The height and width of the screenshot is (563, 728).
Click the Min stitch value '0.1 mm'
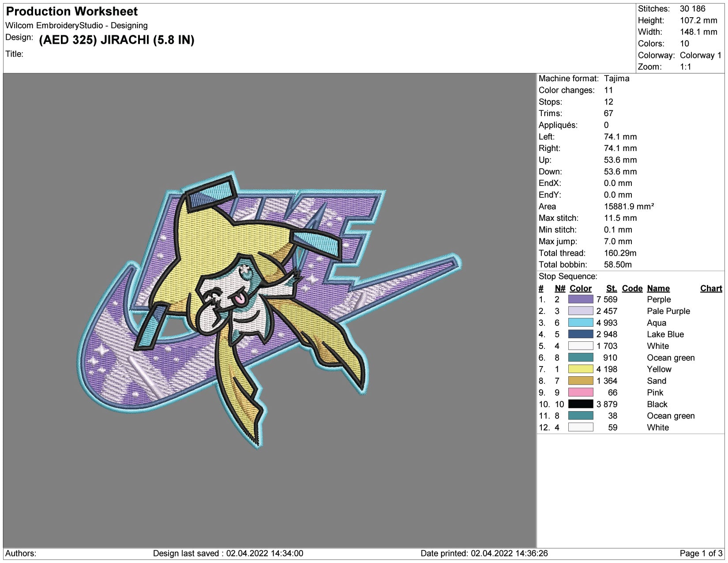click(x=618, y=230)
